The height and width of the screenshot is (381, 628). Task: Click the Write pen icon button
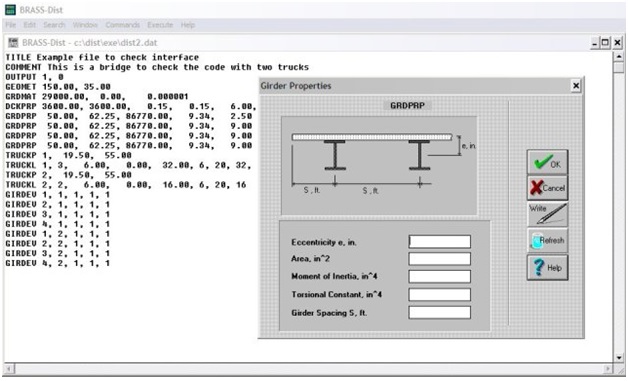547,214
